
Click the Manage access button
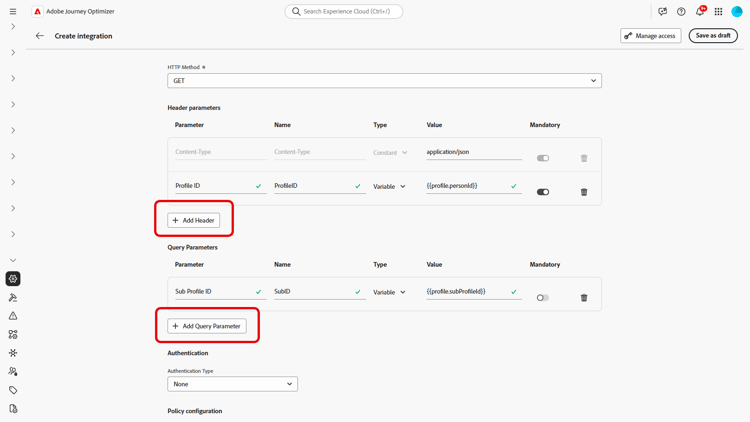tap(650, 36)
